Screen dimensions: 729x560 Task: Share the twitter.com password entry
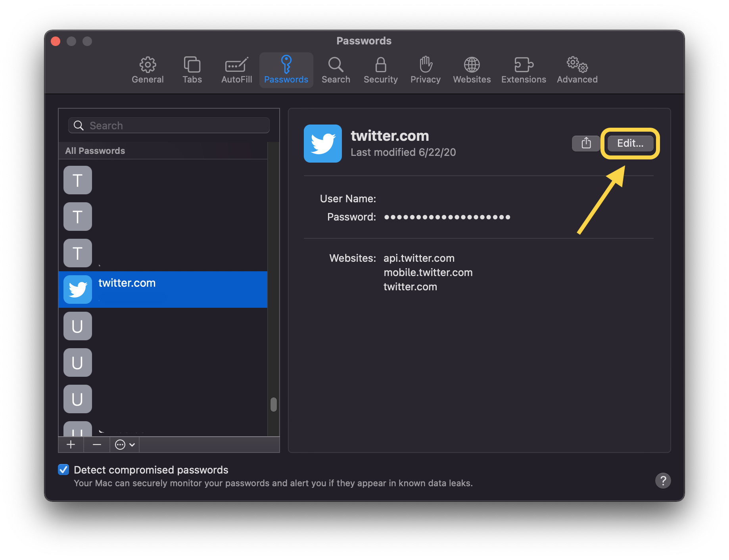point(586,143)
